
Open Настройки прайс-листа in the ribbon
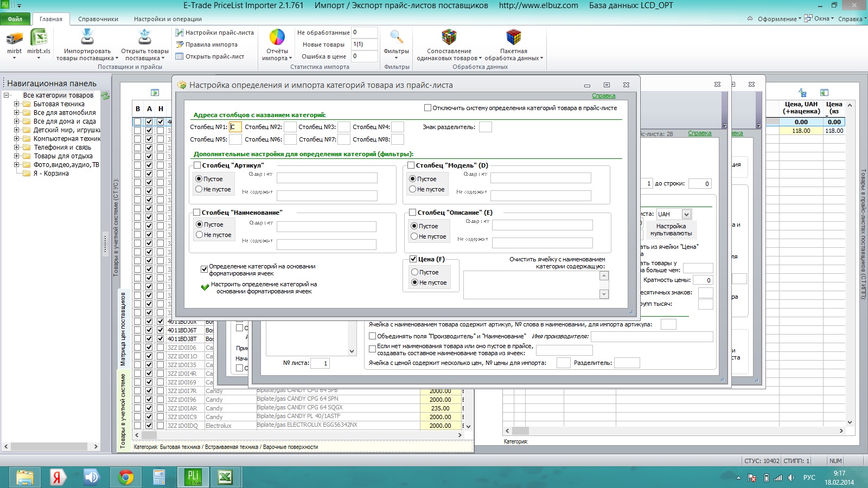214,33
